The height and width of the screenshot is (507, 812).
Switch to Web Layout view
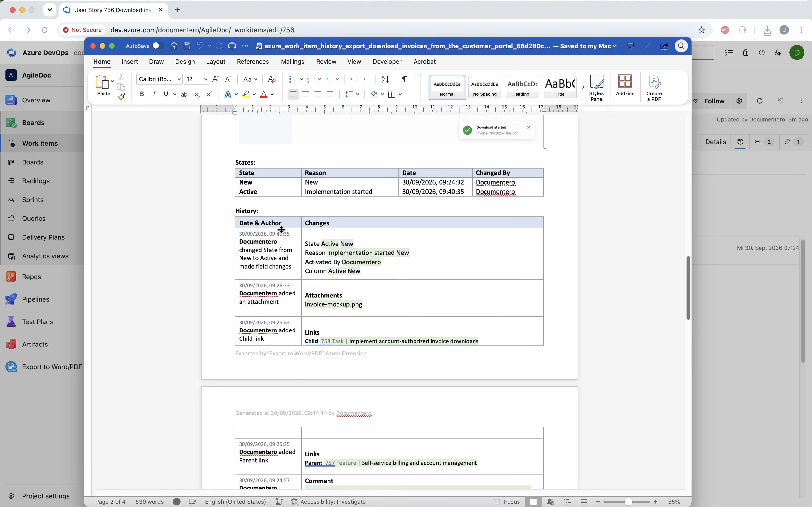(550, 502)
